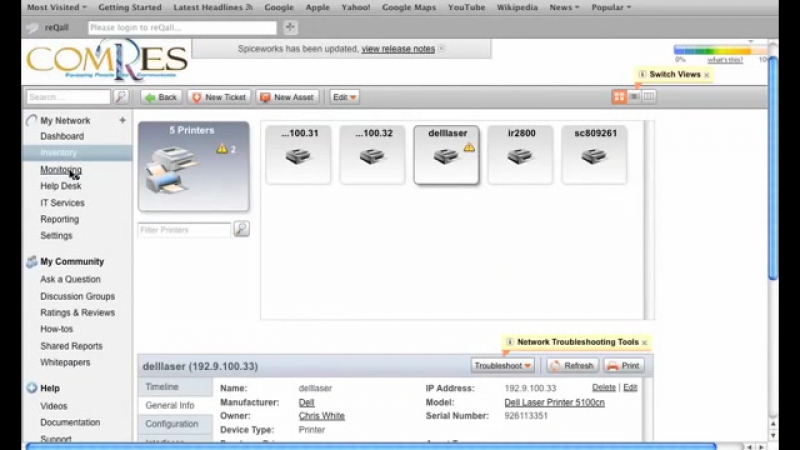Open Latest Headlines feed bookmark
This screenshot has height=450, width=800.
pyautogui.click(x=213, y=7)
